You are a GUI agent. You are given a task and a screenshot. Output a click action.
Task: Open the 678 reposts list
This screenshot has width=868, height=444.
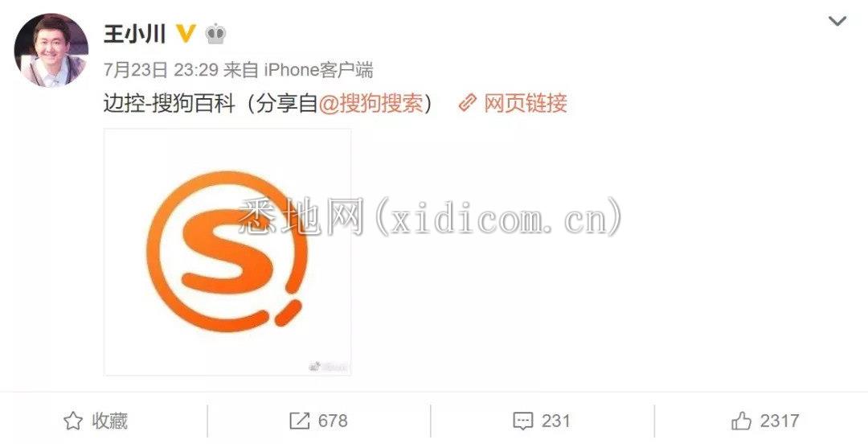point(333,421)
